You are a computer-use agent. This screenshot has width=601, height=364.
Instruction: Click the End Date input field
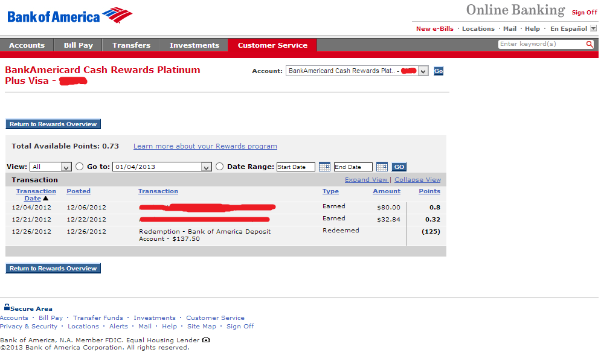tap(353, 167)
